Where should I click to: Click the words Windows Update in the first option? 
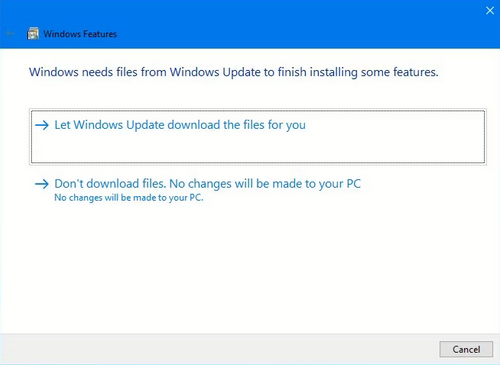pos(119,125)
